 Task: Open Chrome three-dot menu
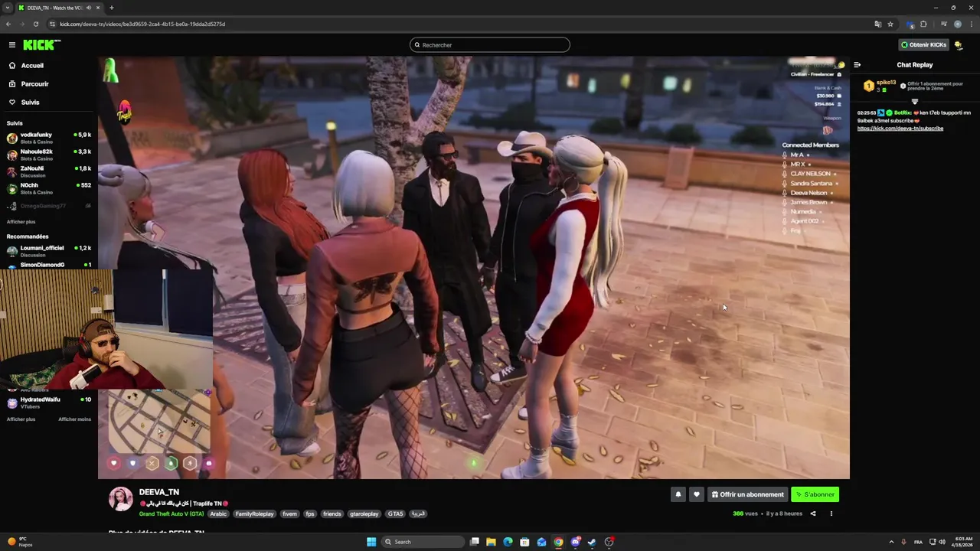pos(972,24)
